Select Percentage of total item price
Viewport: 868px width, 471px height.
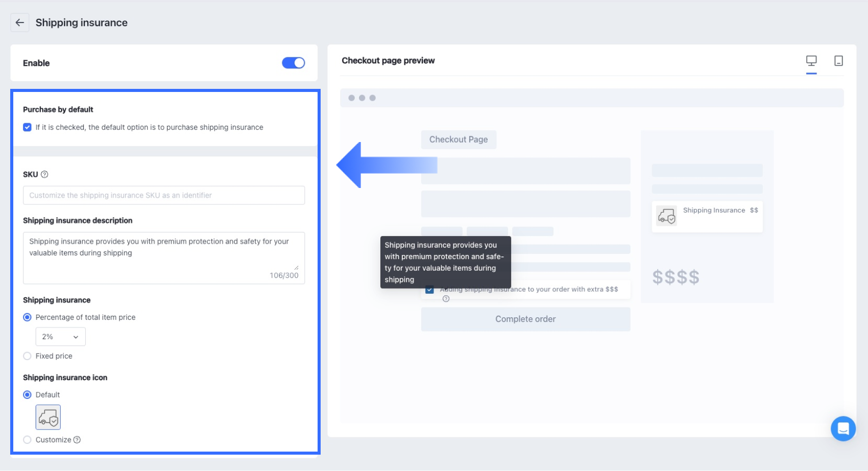pos(27,317)
